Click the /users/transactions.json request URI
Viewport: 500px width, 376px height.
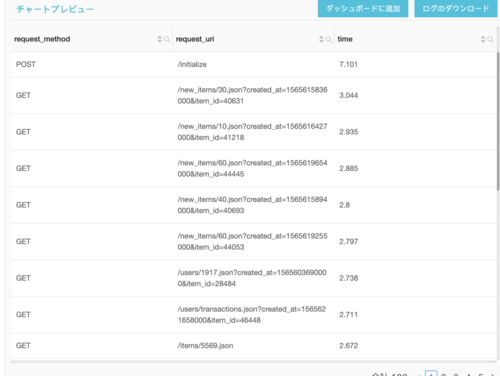click(x=252, y=315)
